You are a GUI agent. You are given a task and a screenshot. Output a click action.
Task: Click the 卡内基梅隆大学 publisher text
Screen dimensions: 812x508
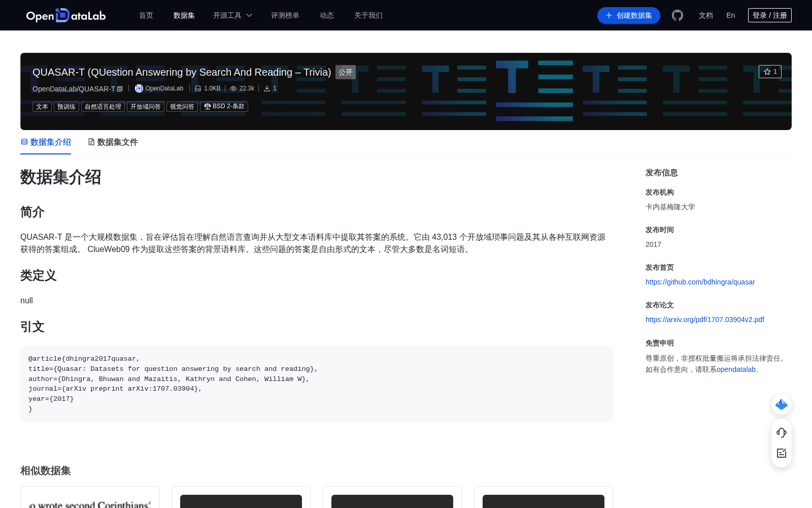coord(670,207)
